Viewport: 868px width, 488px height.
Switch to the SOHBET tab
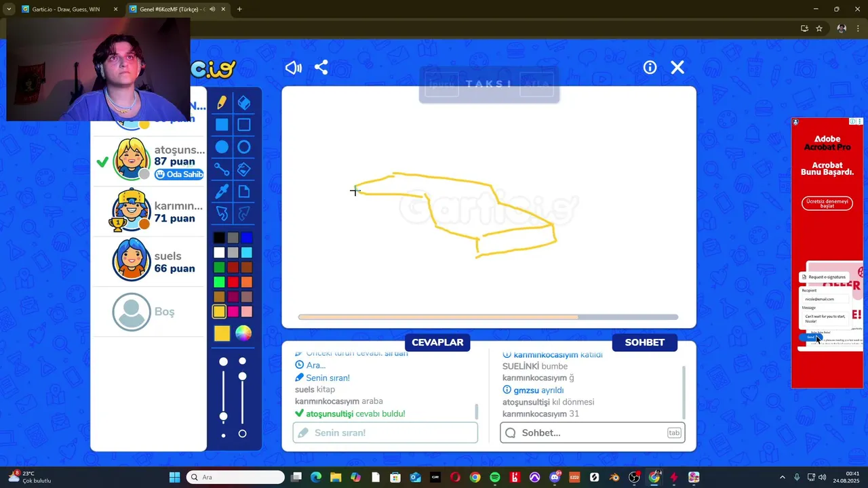(644, 342)
